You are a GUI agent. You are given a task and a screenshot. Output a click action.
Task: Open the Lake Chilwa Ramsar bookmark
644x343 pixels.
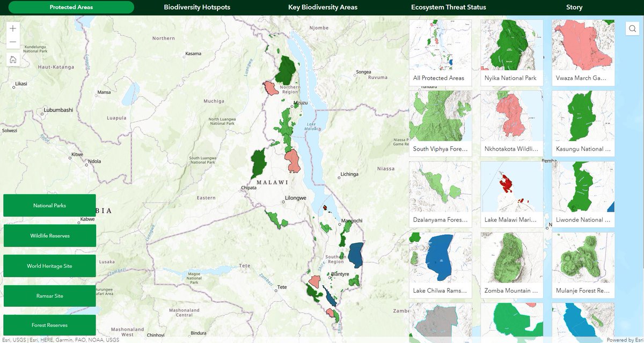click(441, 265)
